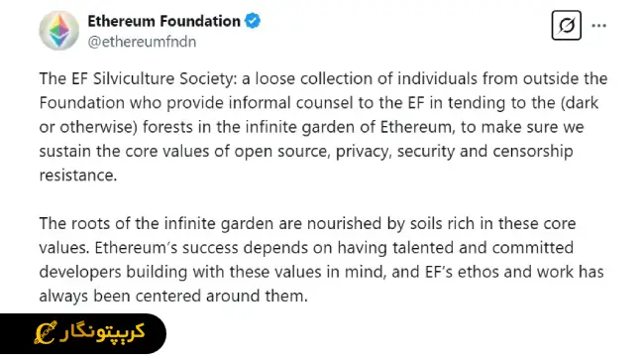Click the word 'resistance.' ending first paragraph

click(78, 176)
